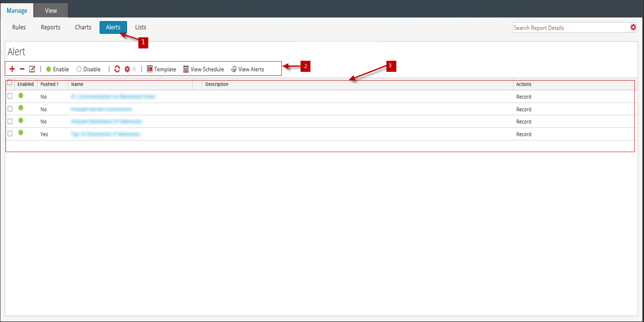Refresh the alert list
Viewport: 644px width, 322px height.
(117, 69)
